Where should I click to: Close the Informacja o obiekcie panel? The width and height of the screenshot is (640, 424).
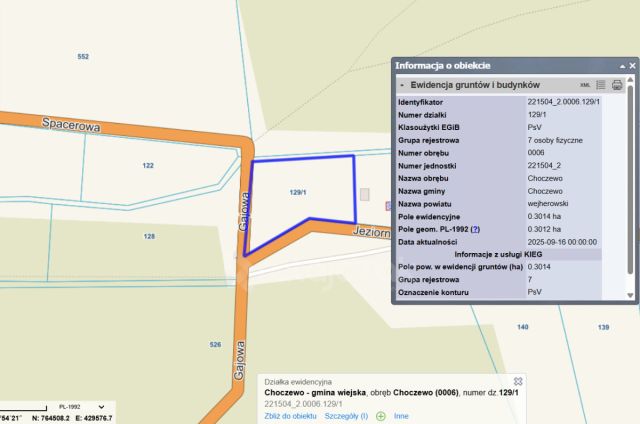click(x=632, y=66)
